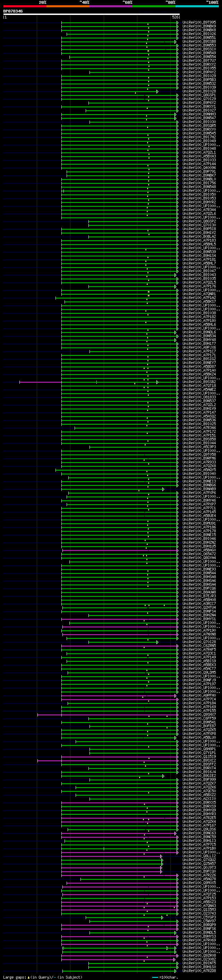Screen dimensions: 222x980
Task: Click the cyan =100char. scale bar
Action: [x=155, y=977]
